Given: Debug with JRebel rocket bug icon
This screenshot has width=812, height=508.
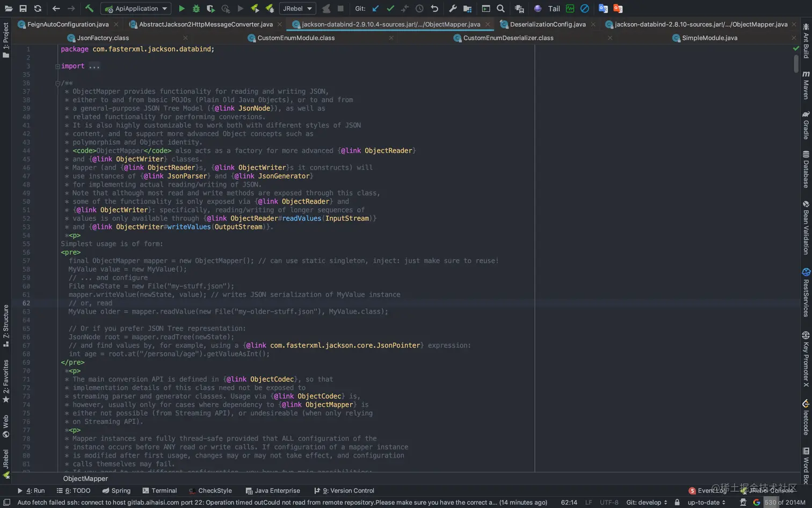Looking at the screenshot, I should tap(270, 9).
